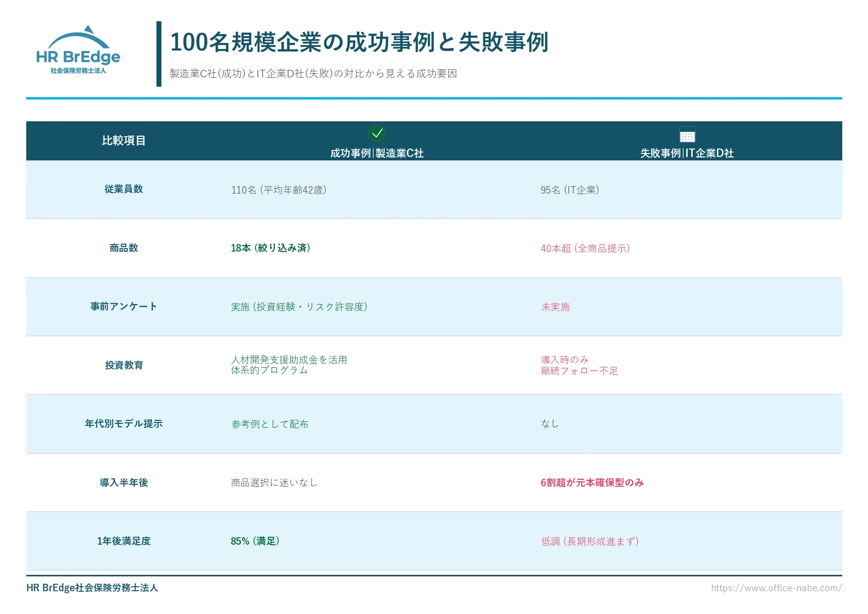
Task: Click the calendar icon above 失敗事例
Action: (687, 134)
